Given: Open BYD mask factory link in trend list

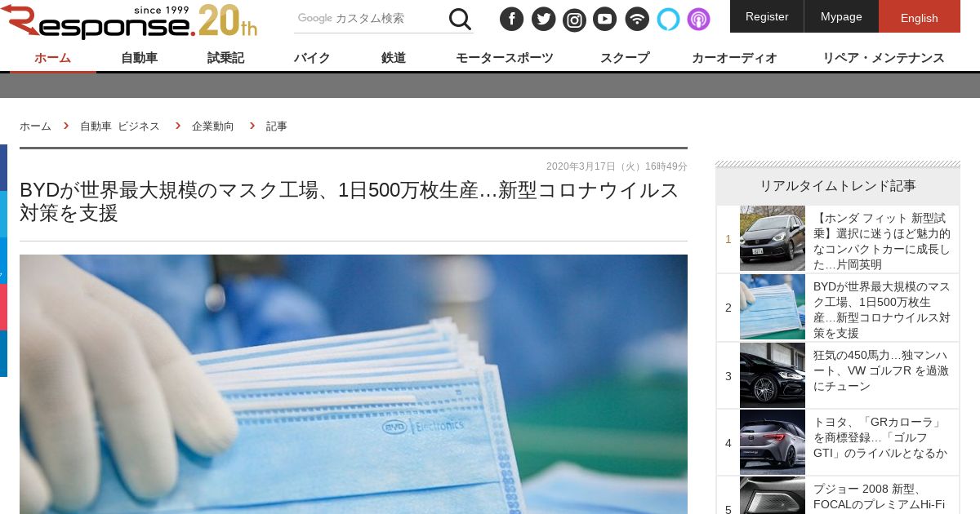Looking at the screenshot, I should pyautogui.click(x=882, y=310).
